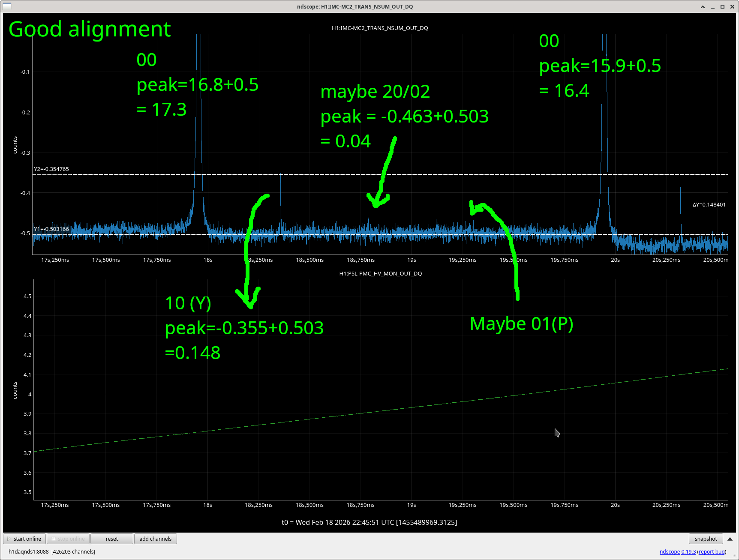Click the ΔY=0.148401 cursor difference label

tap(709, 204)
